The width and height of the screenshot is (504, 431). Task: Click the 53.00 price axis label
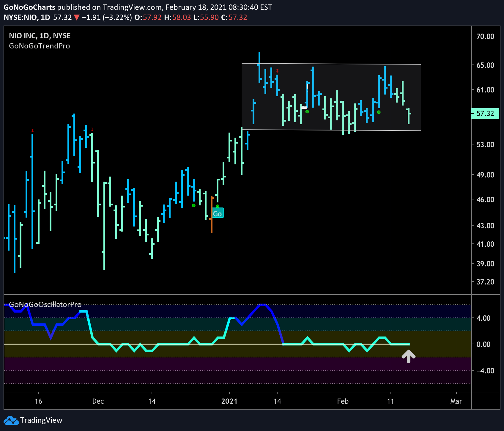point(485,145)
